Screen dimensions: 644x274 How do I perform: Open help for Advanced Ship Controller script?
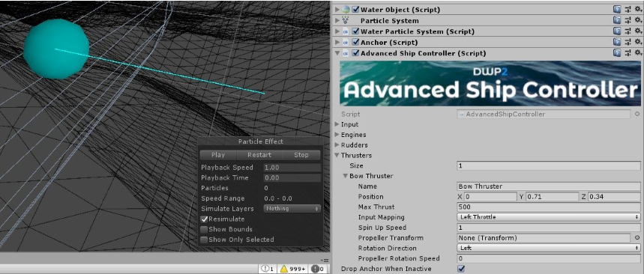617,53
